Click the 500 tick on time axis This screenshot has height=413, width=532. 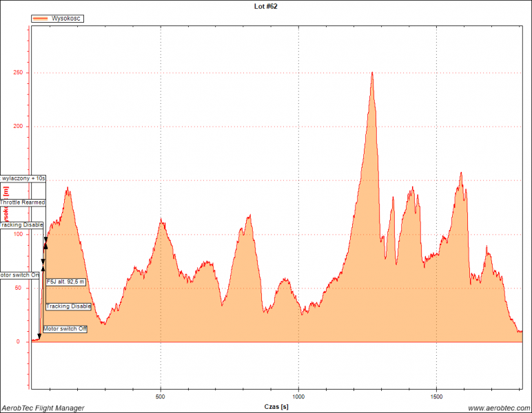click(161, 397)
